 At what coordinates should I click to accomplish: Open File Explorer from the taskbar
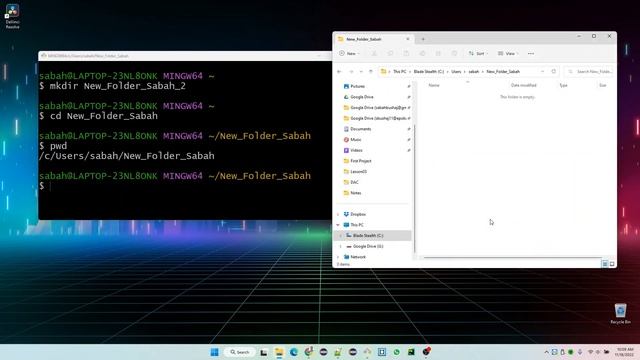(279, 352)
